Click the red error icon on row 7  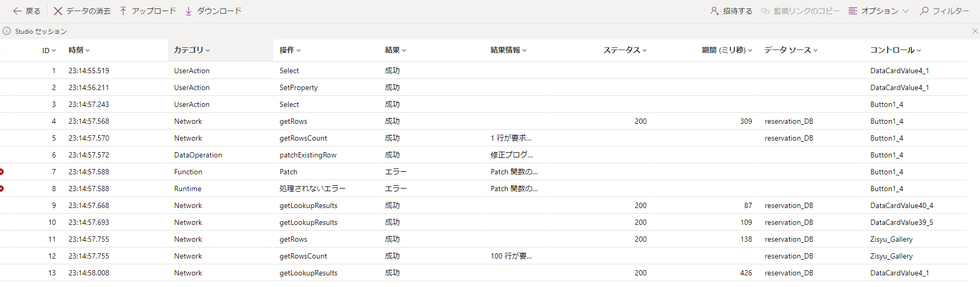(2, 172)
